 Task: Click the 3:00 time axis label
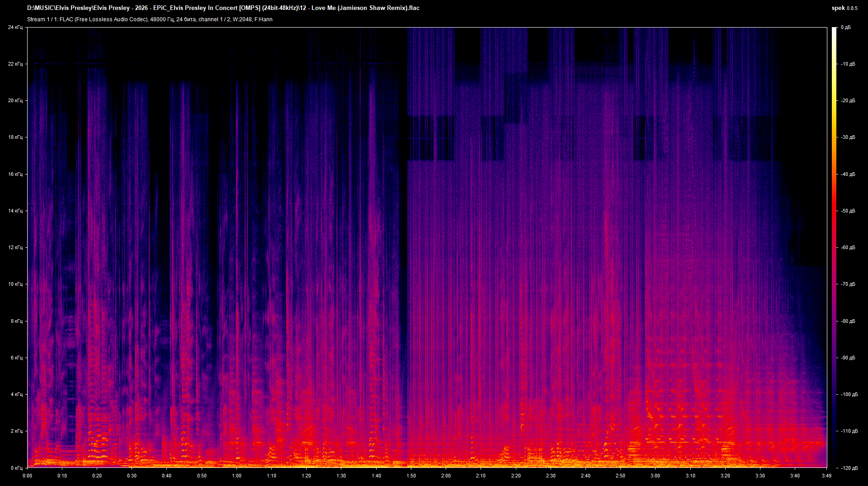(656, 476)
